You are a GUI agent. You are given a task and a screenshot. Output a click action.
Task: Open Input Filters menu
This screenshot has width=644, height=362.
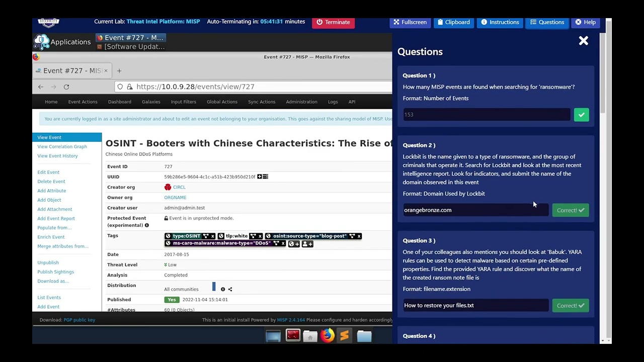184,102
